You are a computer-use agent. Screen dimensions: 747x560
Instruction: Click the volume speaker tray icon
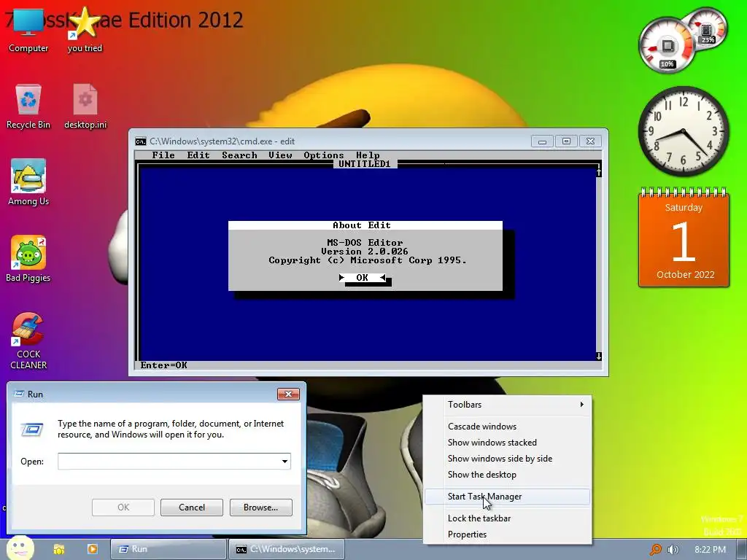[x=673, y=550]
